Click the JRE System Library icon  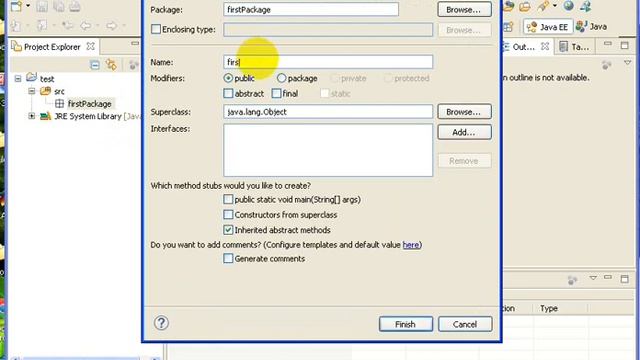click(x=45, y=116)
